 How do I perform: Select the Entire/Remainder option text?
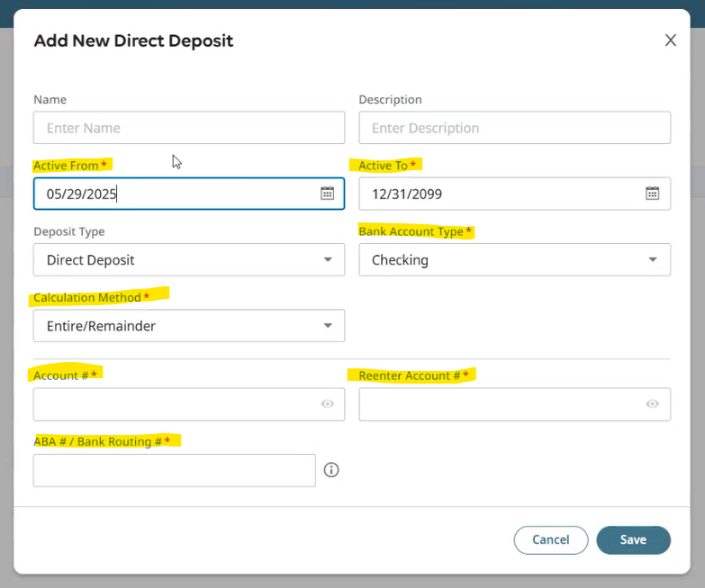[101, 326]
